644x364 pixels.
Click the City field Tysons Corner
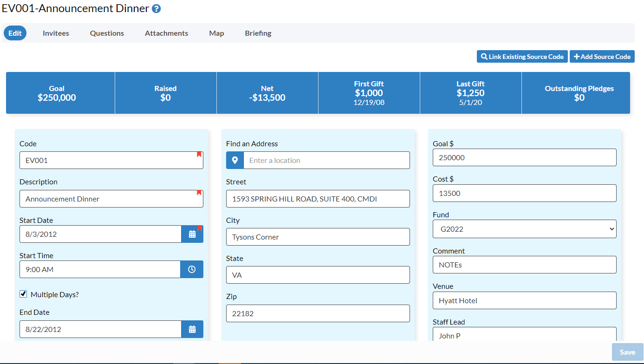318,237
